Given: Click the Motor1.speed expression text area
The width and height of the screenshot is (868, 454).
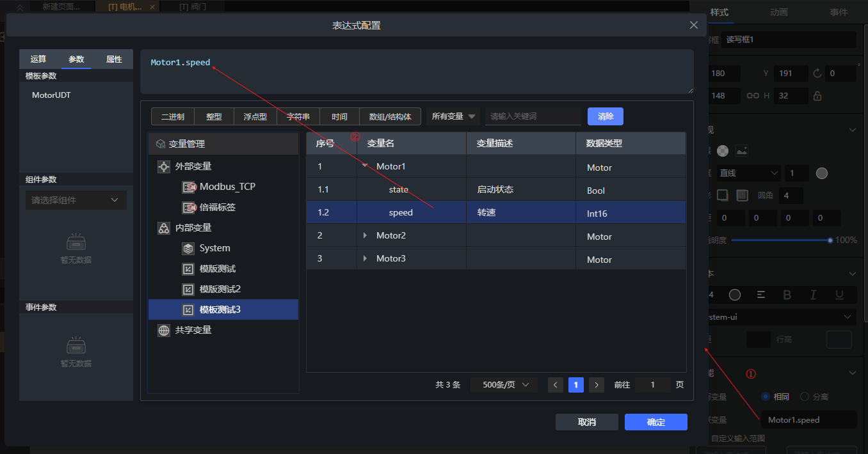Looking at the screenshot, I should point(417,72).
